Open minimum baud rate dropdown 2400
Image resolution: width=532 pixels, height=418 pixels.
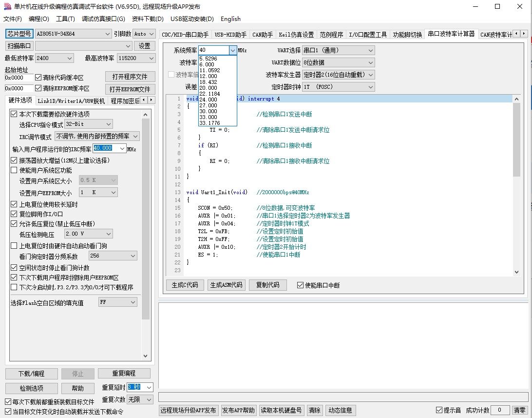[54, 58]
